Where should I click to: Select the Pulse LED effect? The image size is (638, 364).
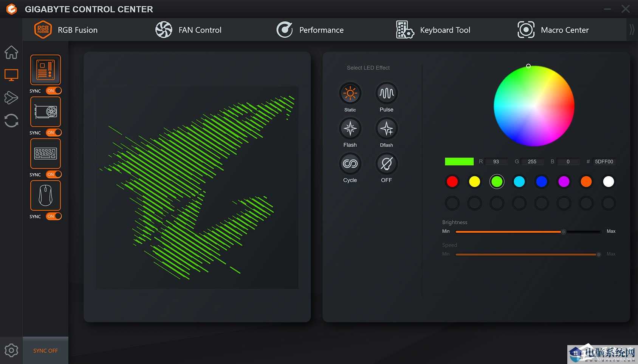tap(386, 93)
